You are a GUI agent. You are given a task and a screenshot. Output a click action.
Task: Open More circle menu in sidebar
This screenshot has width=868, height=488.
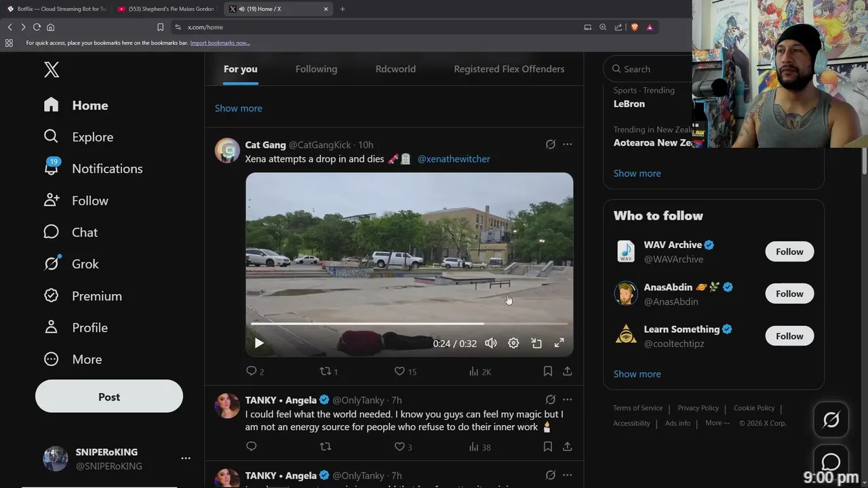click(x=51, y=359)
